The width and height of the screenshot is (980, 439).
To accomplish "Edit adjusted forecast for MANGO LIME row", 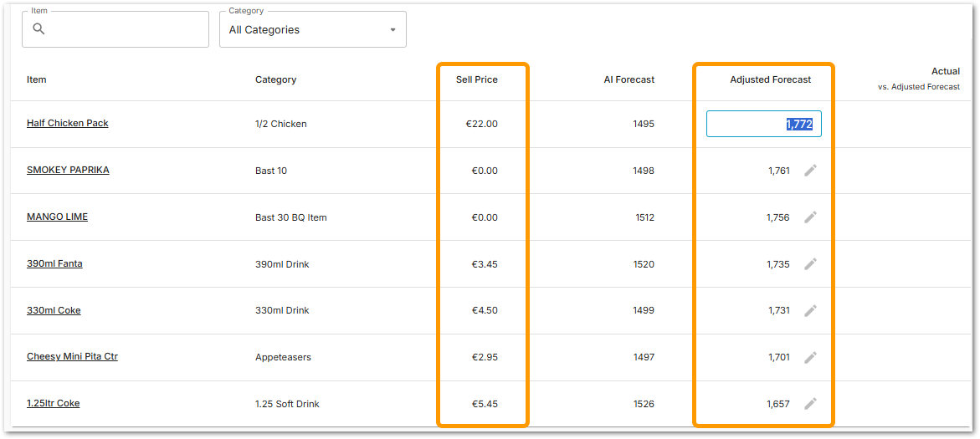I will [809, 217].
